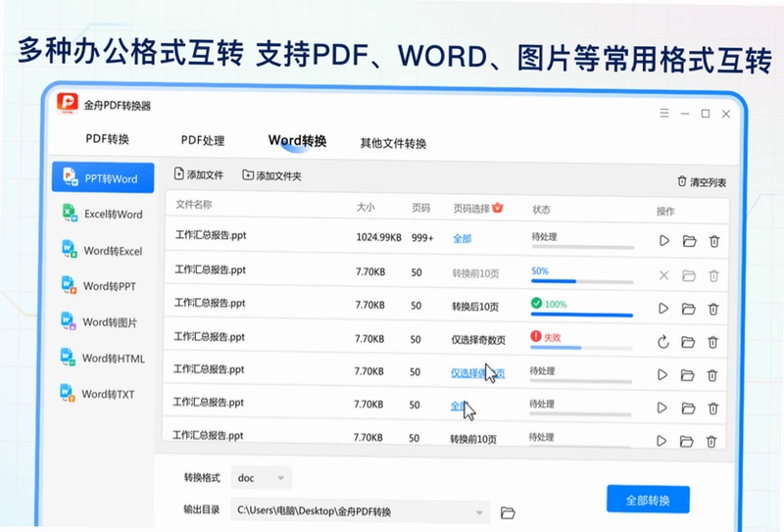This screenshot has width=784, height=532.
Task: Click the output path C:\Users\电脑\Desktop field
Action: coord(360,511)
